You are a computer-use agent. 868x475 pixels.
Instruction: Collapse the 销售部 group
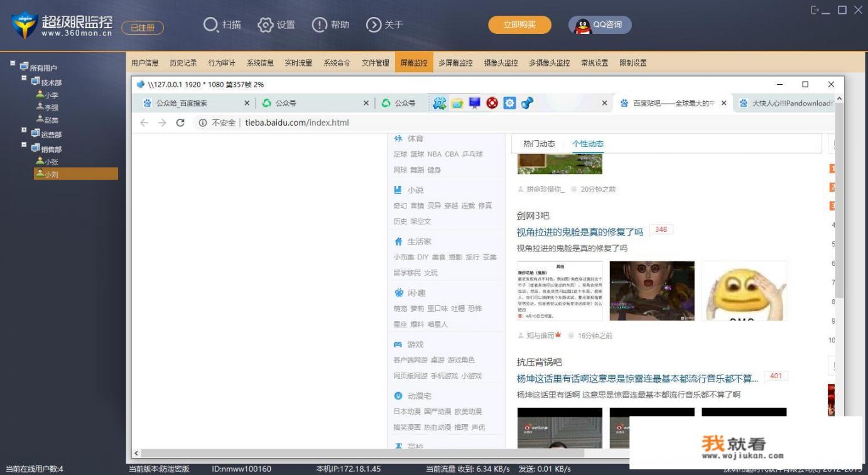point(24,145)
